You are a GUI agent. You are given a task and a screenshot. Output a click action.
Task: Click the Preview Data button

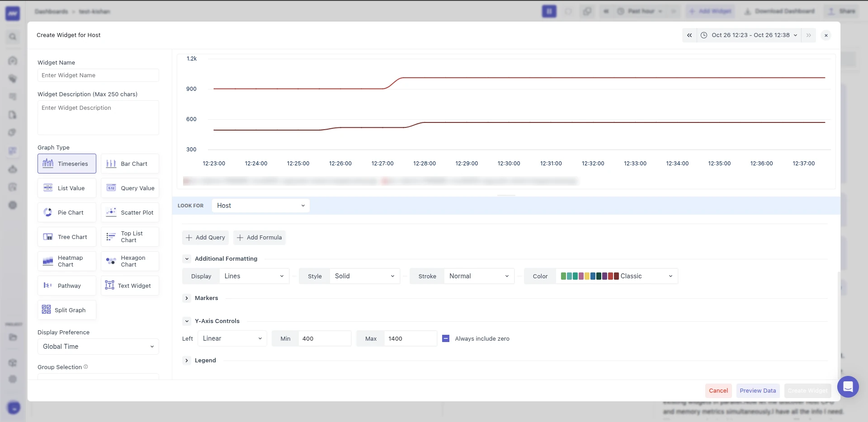(x=758, y=391)
